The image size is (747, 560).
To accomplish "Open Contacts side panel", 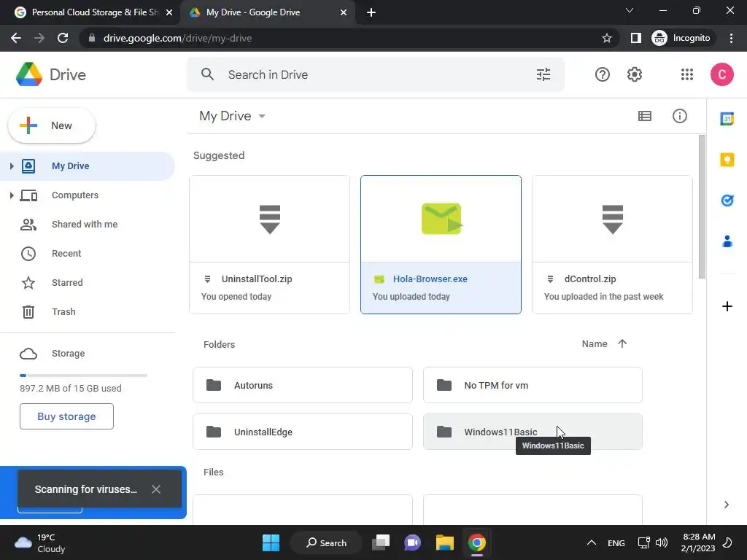I will coord(727,241).
